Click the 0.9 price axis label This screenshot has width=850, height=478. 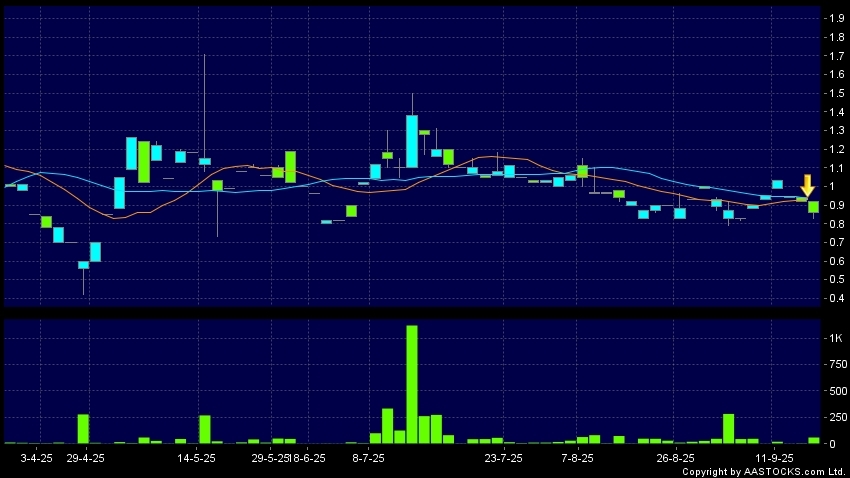pos(837,205)
